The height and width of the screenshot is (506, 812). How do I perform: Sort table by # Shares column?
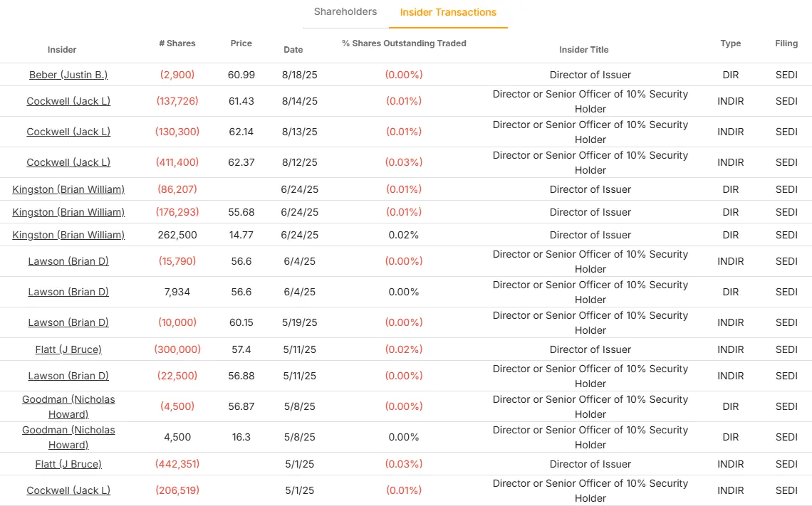177,43
